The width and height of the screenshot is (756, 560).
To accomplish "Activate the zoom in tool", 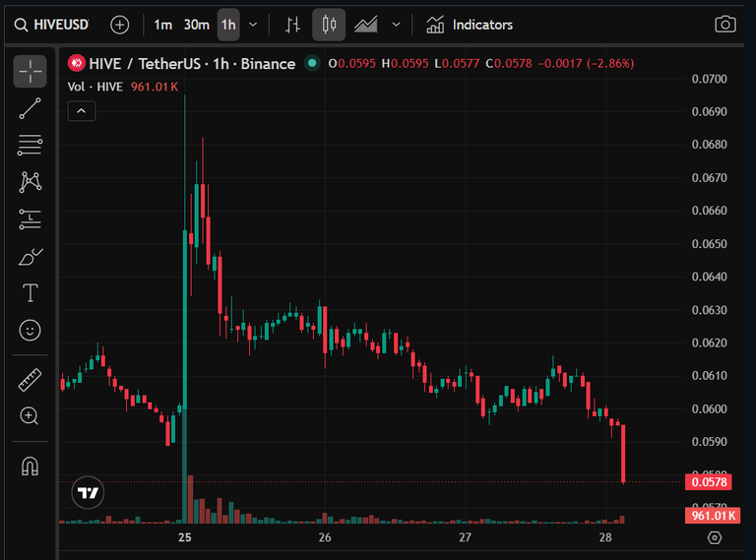I will 30,416.
